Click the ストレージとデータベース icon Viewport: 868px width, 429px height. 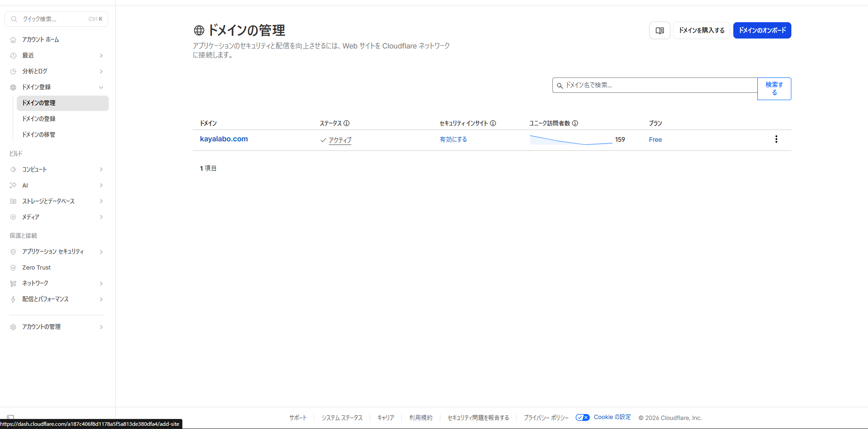pyautogui.click(x=13, y=201)
